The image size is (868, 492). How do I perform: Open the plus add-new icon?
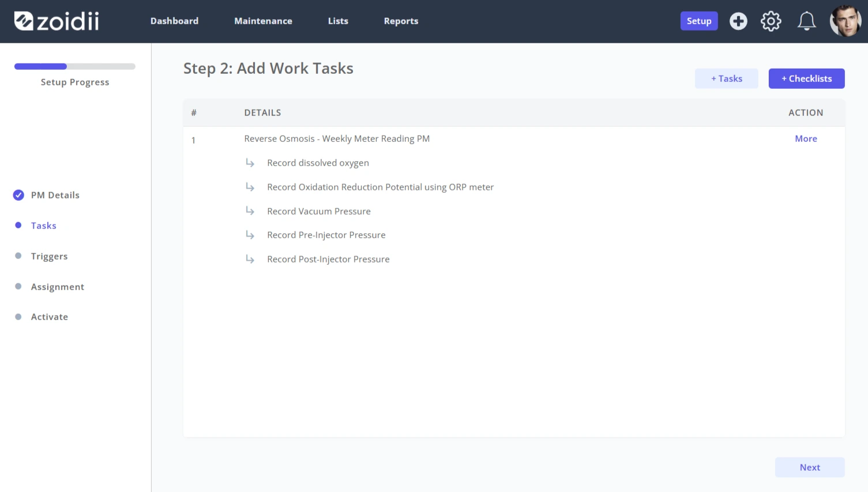(x=738, y=21)
